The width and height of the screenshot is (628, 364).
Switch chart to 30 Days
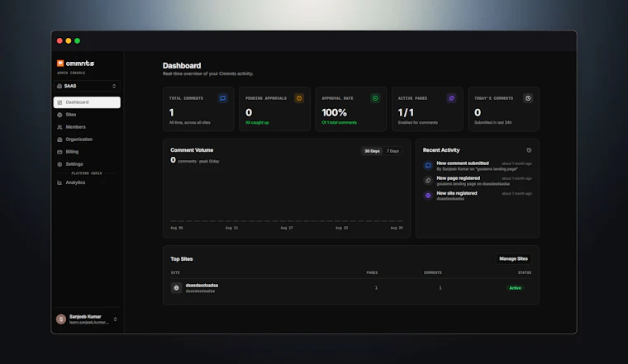click(x=372, y=151)
